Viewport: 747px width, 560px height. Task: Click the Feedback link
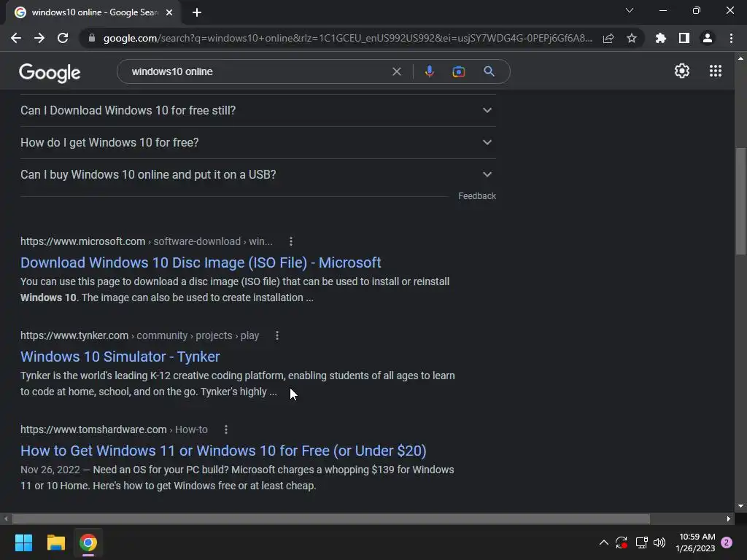[477, 196]
